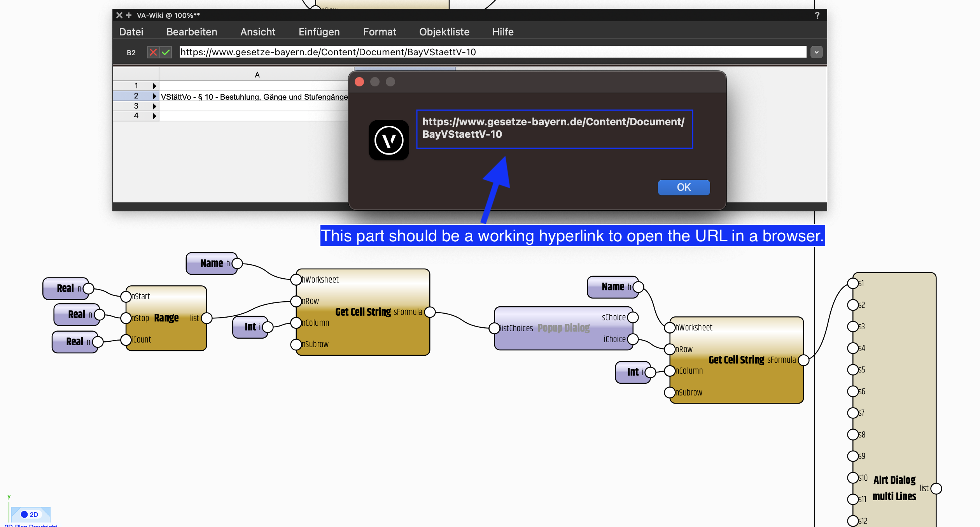Open the Datei menu
980x527 pixels.
click(131, 32)
